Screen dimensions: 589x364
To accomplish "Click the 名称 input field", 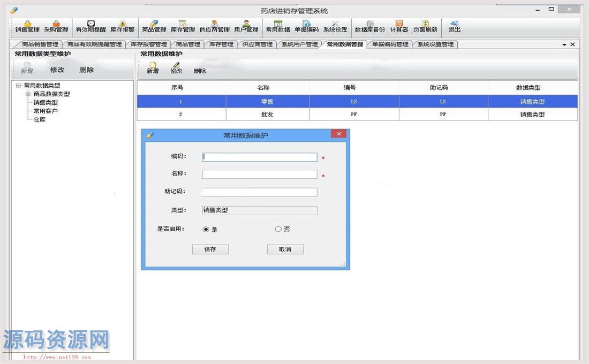I will point(260,175).
